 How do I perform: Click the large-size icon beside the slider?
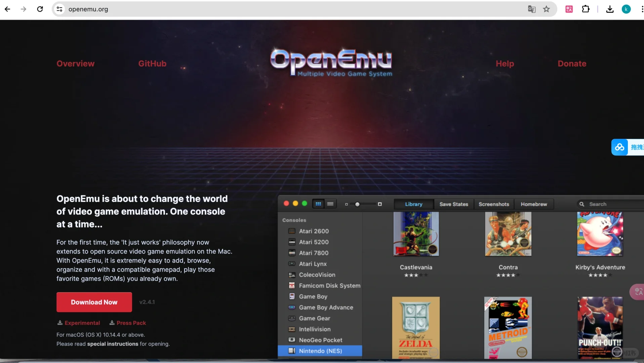click(x=380, y=204)
